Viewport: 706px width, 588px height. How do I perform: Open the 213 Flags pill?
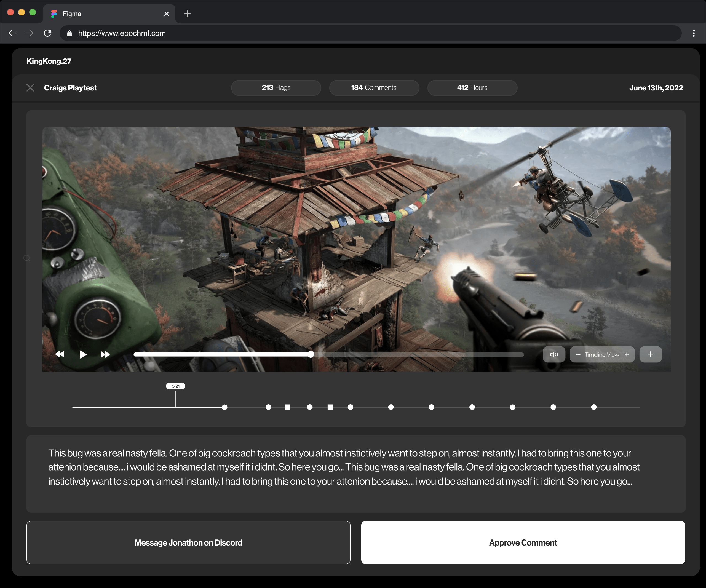276,88
